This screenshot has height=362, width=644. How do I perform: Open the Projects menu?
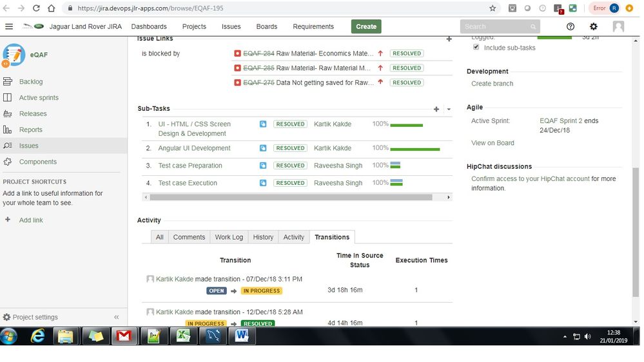(194, 26)
